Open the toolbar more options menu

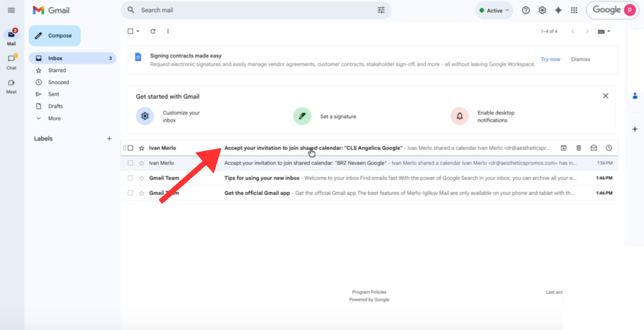[168, 31]
